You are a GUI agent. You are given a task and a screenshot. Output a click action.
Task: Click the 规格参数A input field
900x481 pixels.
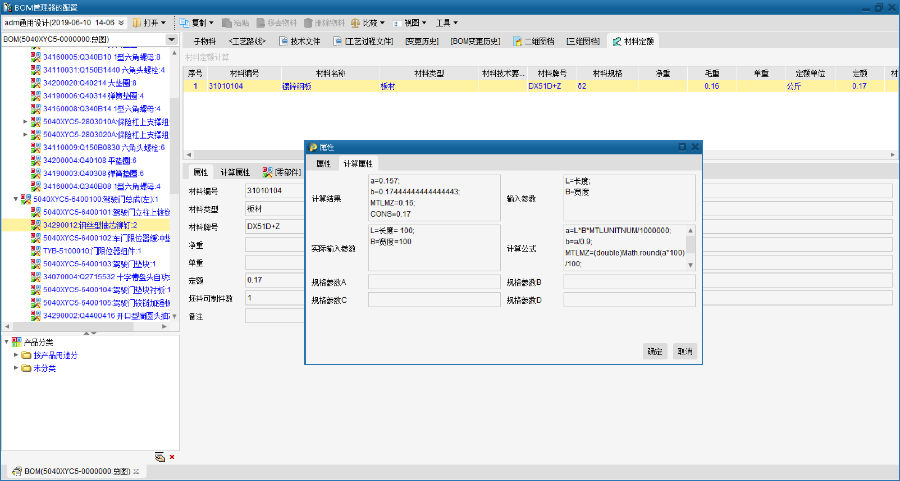[x=434, y=282]
